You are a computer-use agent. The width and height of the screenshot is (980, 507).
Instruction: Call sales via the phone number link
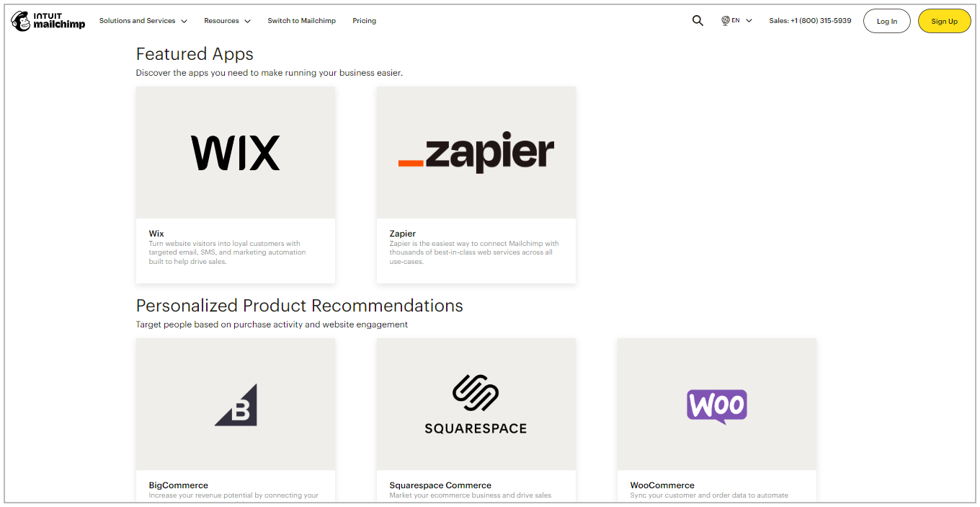point(810,21)
